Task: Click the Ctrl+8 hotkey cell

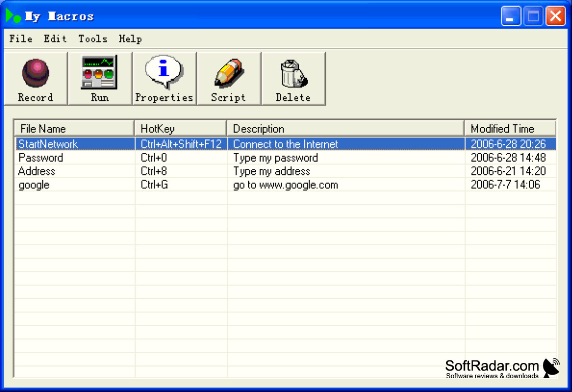Action: 154,171
